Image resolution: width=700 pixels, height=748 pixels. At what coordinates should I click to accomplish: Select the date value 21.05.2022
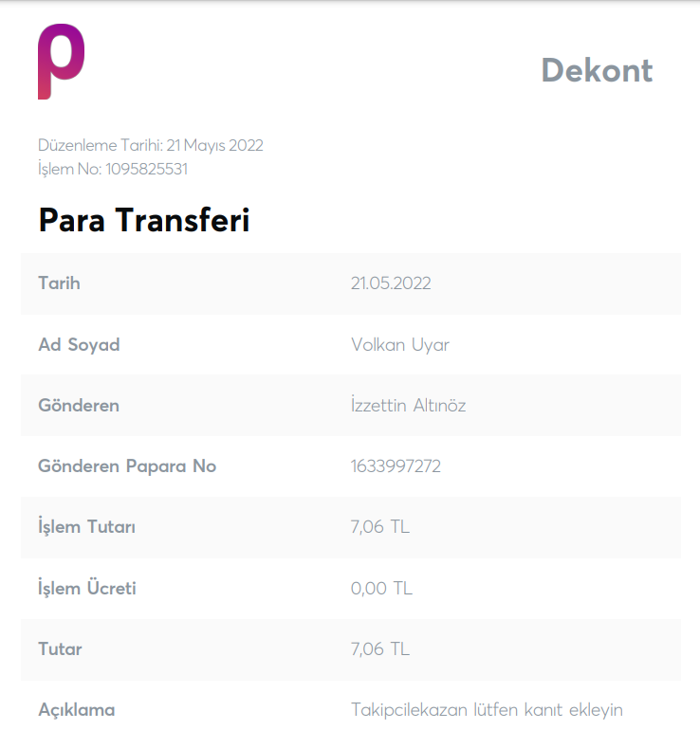pyautogui.click(x=391, y=283)
